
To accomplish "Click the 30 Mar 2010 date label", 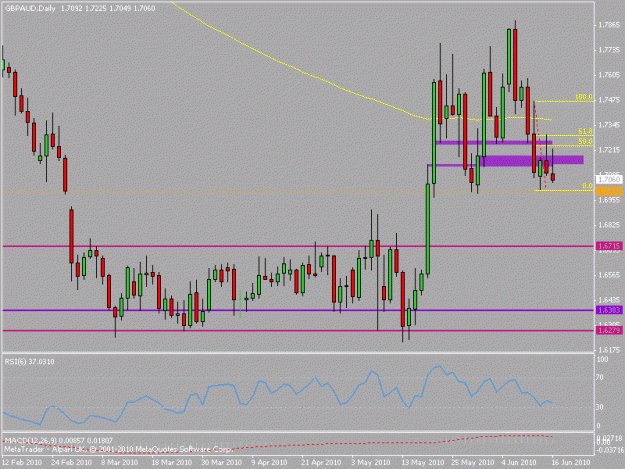I will point(221,462).
